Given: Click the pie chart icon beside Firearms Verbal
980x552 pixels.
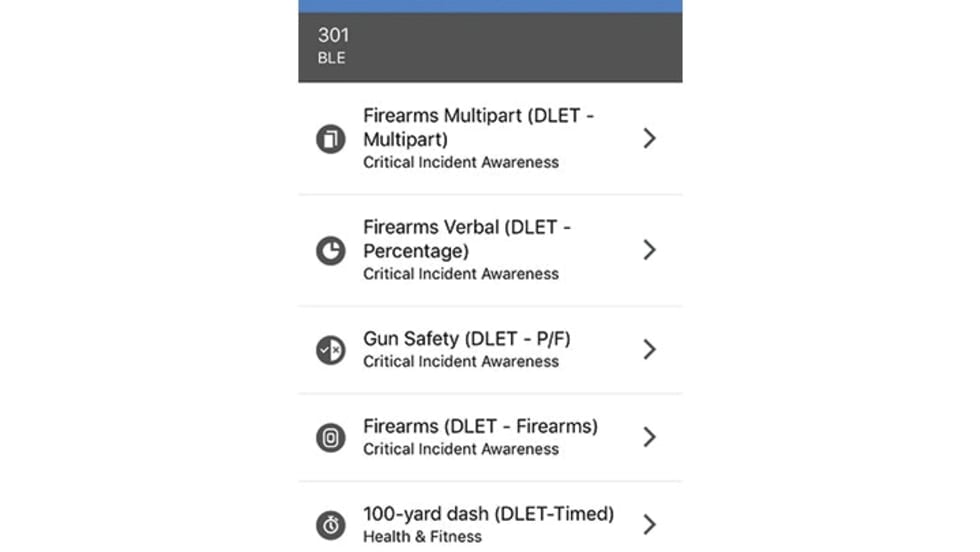Looking at the screenshot, I should click(330, 250).
